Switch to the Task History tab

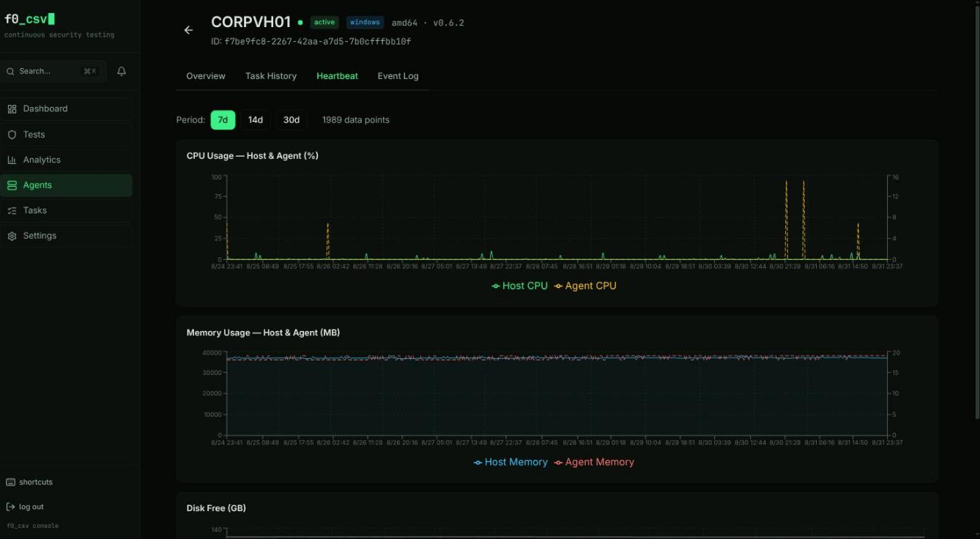(x=271, y=76)
